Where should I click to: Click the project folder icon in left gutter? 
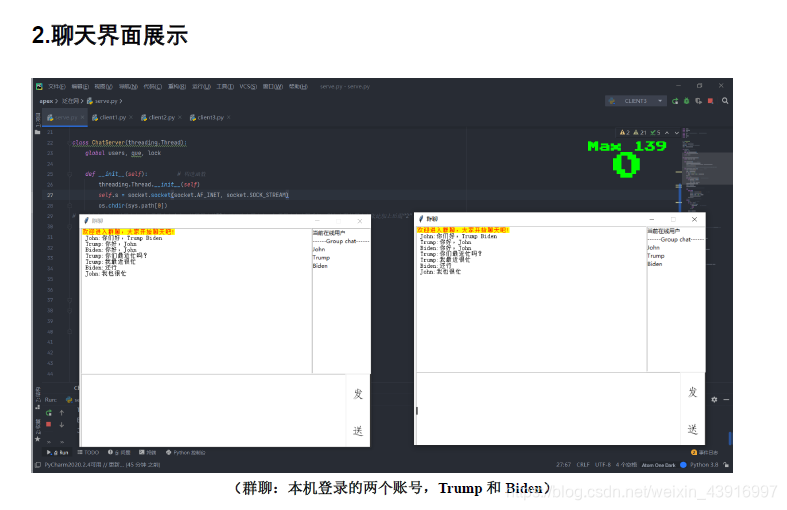[x=38, y=132]
